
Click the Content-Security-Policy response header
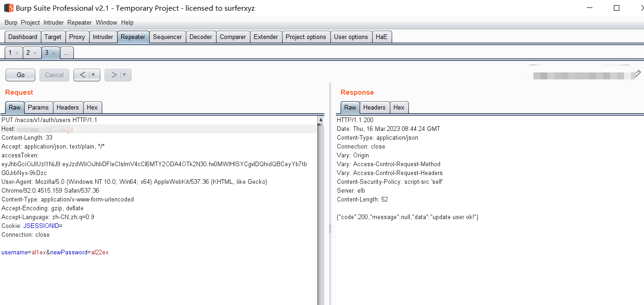coord(390,182)
